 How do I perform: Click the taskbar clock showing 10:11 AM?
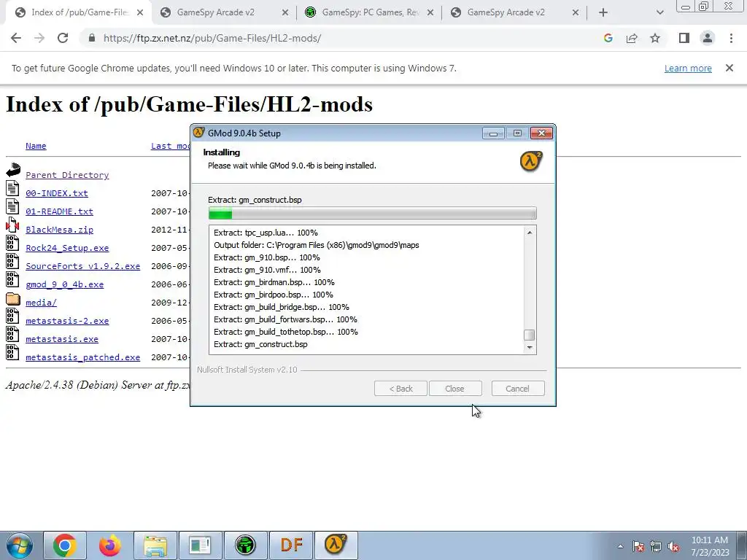click(x=710, y=546)
